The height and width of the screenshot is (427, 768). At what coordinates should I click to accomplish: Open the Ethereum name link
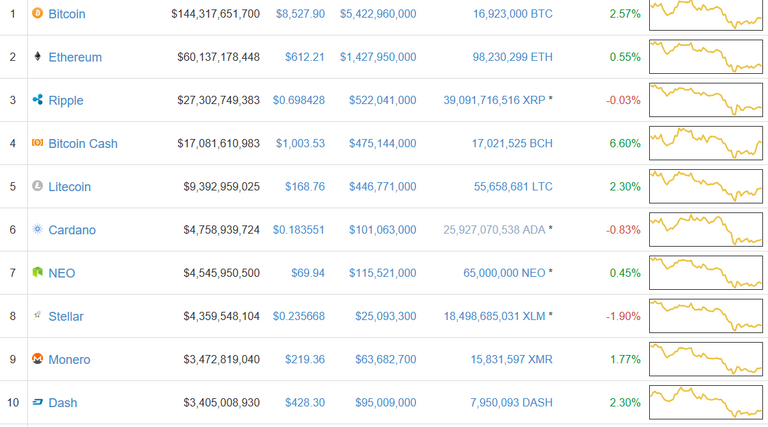(75, 57)
